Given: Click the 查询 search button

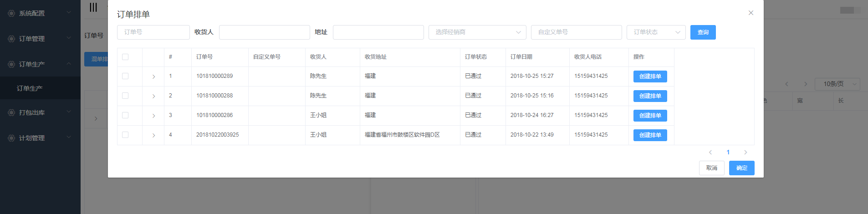Looking at the screenshot, I should [703, 32].
